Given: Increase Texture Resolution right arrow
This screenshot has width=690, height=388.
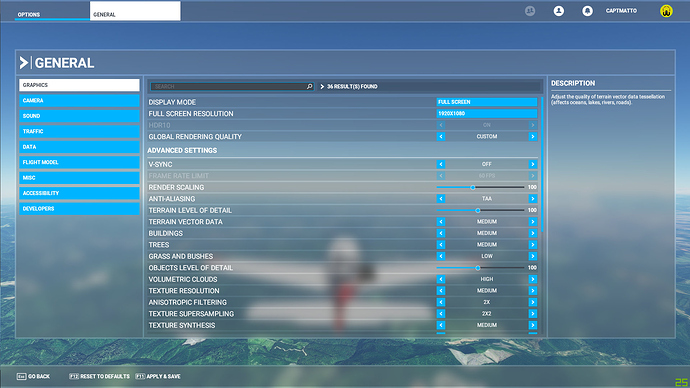Looking at the screenshot, I should (x=532, y=291).
